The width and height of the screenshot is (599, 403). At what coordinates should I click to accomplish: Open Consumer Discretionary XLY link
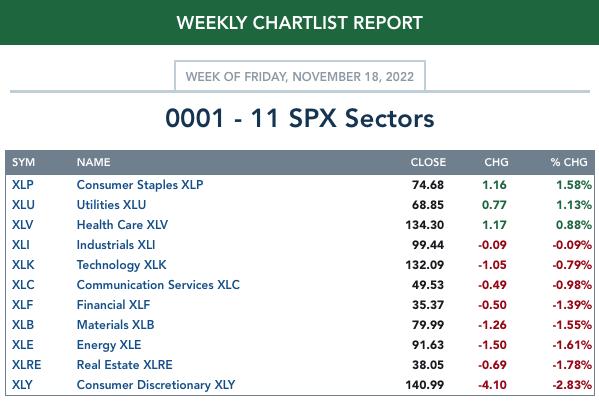(156, 385)
